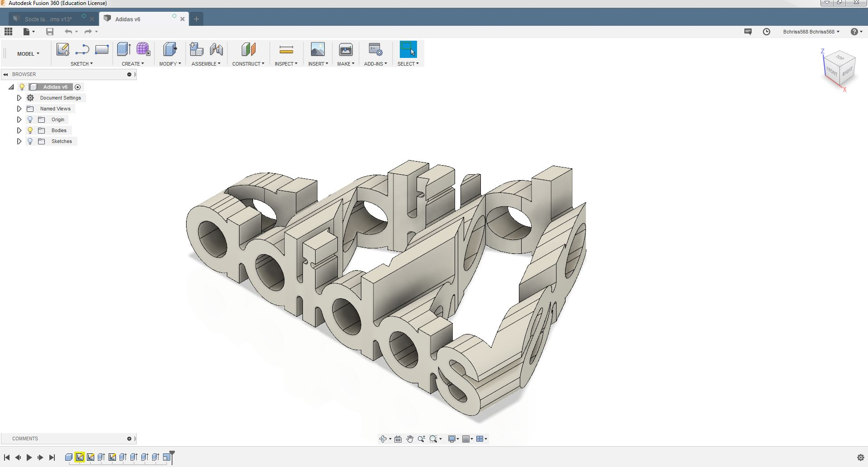
Task: Open the File menu dropdown
Action: 29,31
